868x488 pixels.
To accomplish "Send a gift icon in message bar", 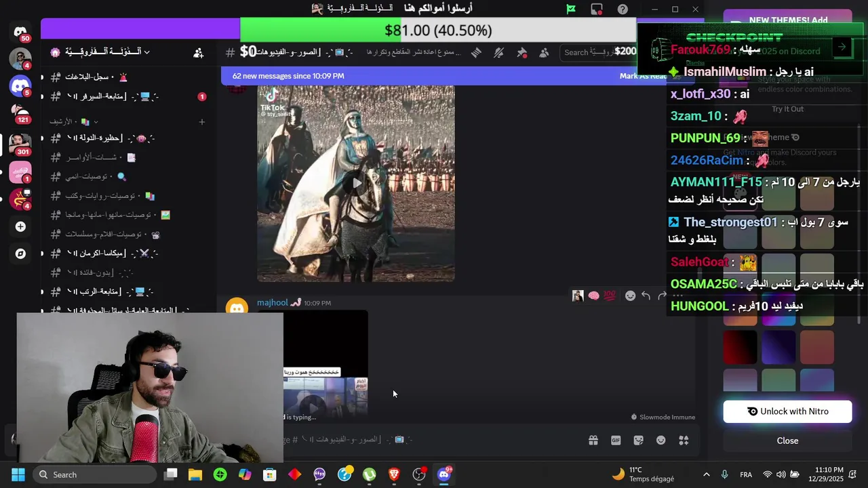I will coord(593,440).
